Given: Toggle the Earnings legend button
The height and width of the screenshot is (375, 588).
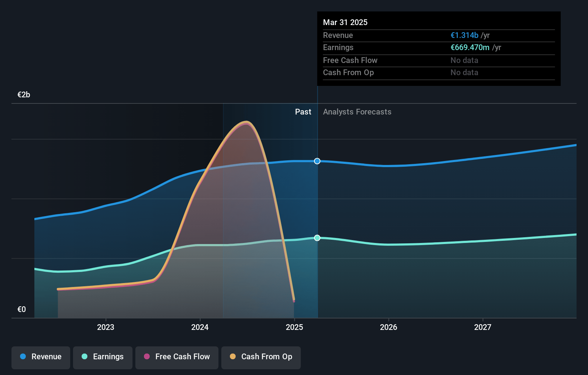Looking at the screenshot, I should click(x=103, y=357).
